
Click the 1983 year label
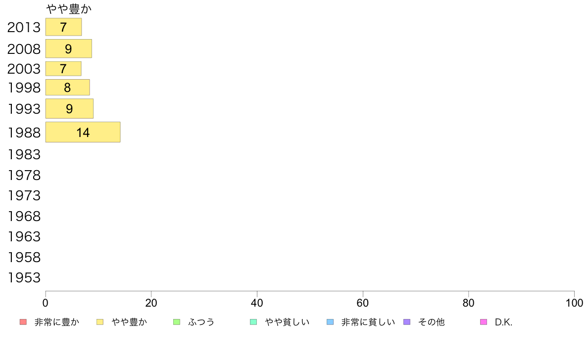point(24,154)
